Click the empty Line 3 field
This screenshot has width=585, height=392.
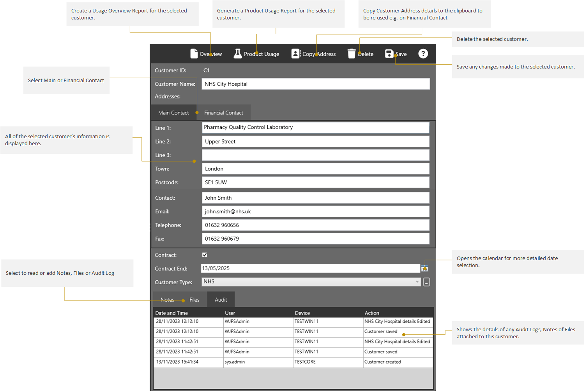pyautogui.click(x=316, y=155)
